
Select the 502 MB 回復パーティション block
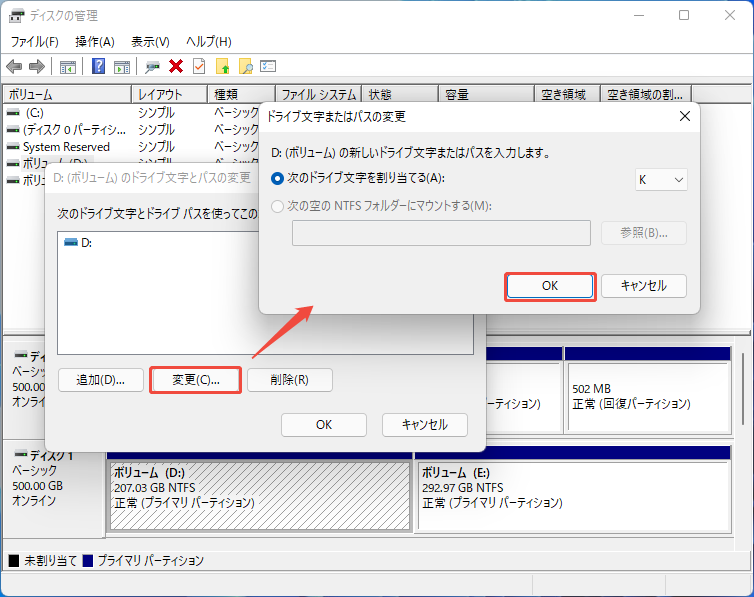(648, 396)
